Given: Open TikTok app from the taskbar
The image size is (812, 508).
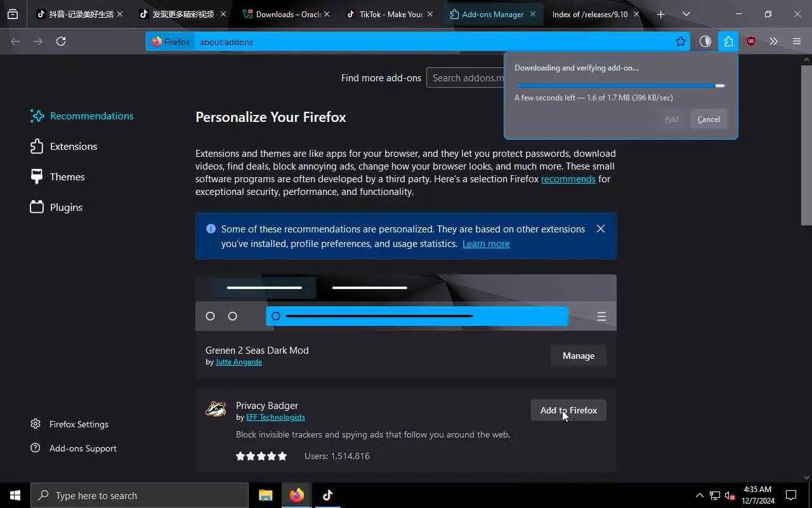Looking at the screenshot, I should click(328, 495).
